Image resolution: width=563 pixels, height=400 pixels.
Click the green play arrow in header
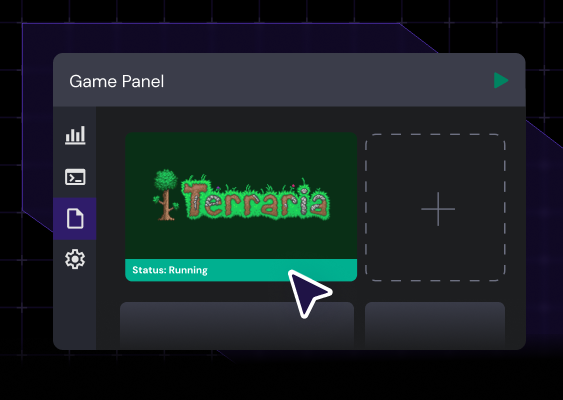coord(501,80)
